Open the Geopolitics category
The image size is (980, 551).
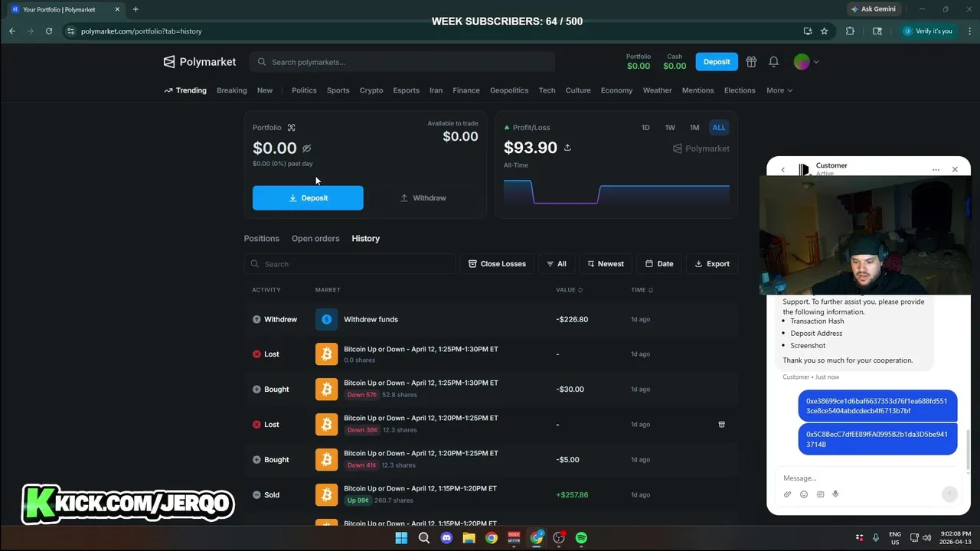point(509,90)
